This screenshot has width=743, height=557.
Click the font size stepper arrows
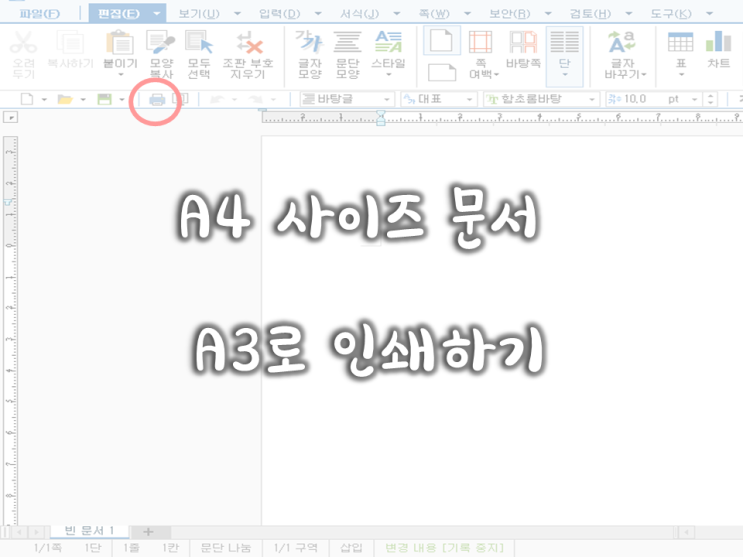point(710,100)
